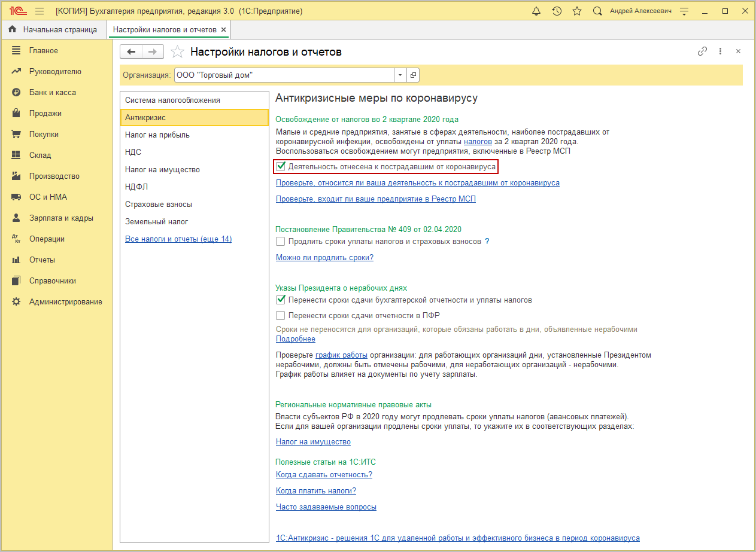Image resolution: width=756 pixels, height=552 pixels.
Task: Open organization card with the open button
Action: pyautogui.click(x=413, y=75)
